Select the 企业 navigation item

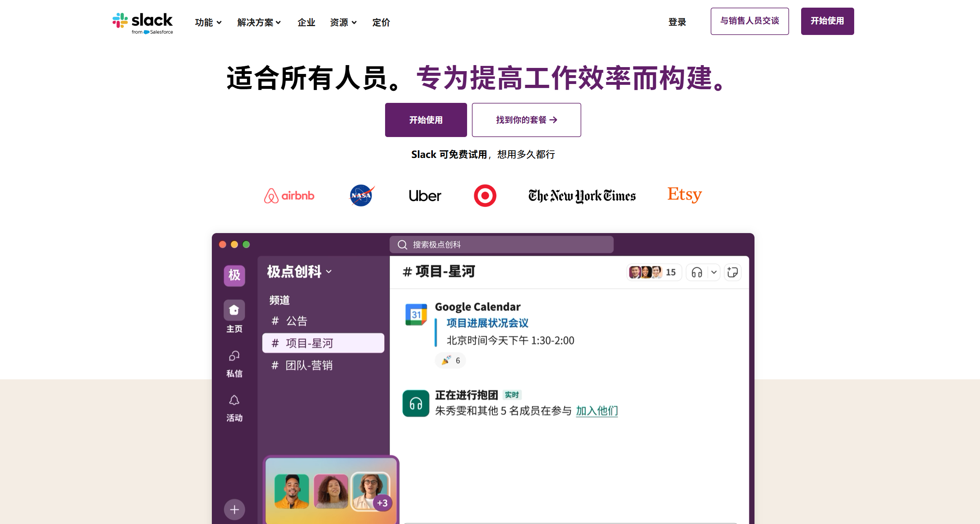pyautogui.click(x=306, y=23)
